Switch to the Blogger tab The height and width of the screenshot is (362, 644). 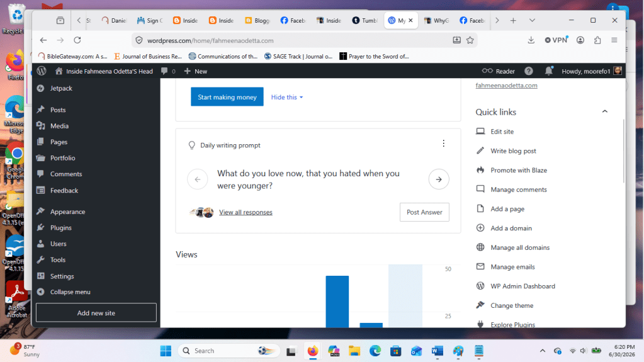click(257, 20)
